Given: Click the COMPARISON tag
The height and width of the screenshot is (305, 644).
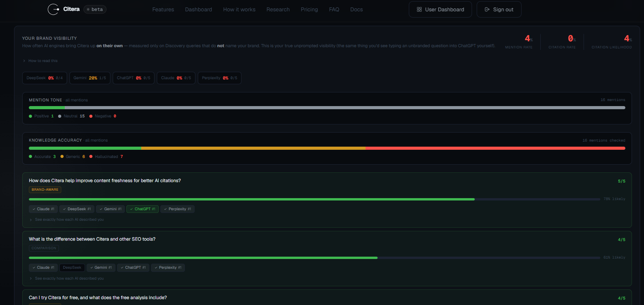Looking at the screenshot, I should (44, 248).
